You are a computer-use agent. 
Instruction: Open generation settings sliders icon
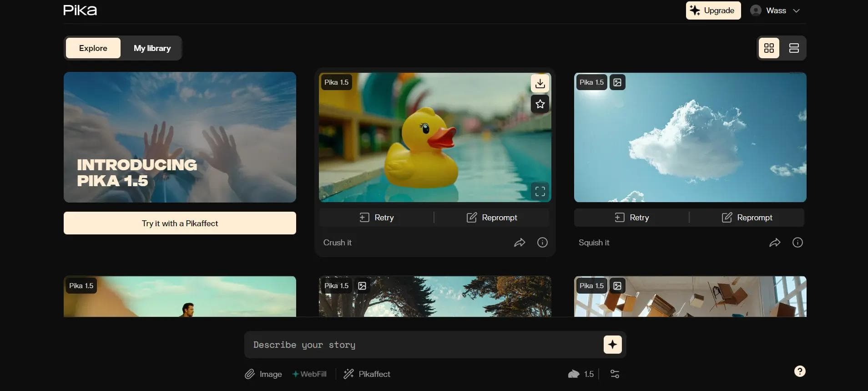pos(615,374)
